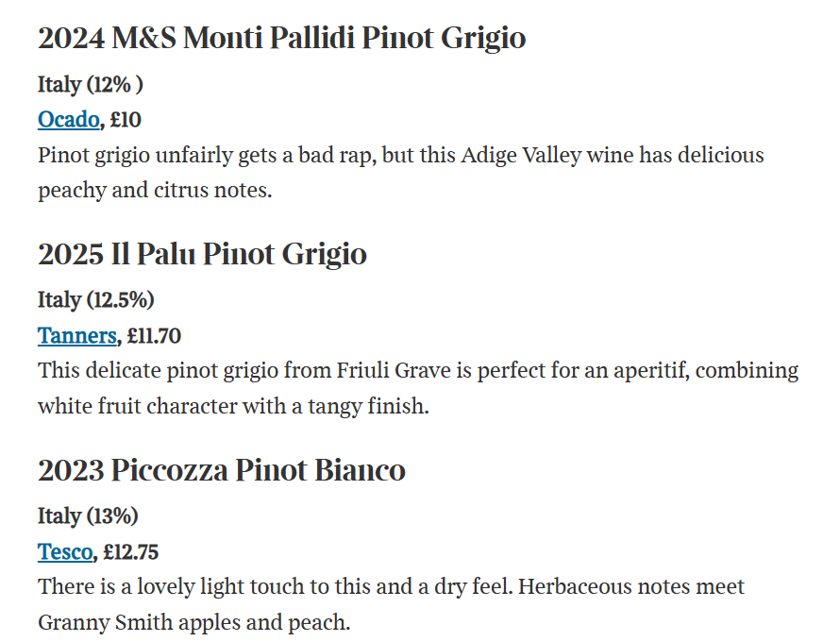
Task: Click the 2025 Il Palu Pinot Grigio heading
Action: click(x=202, y=254)
